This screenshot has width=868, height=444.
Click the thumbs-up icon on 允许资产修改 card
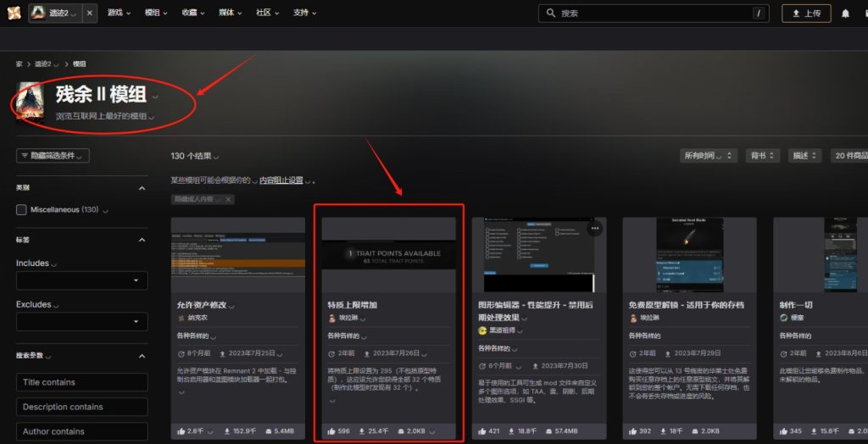click(181, 430)
